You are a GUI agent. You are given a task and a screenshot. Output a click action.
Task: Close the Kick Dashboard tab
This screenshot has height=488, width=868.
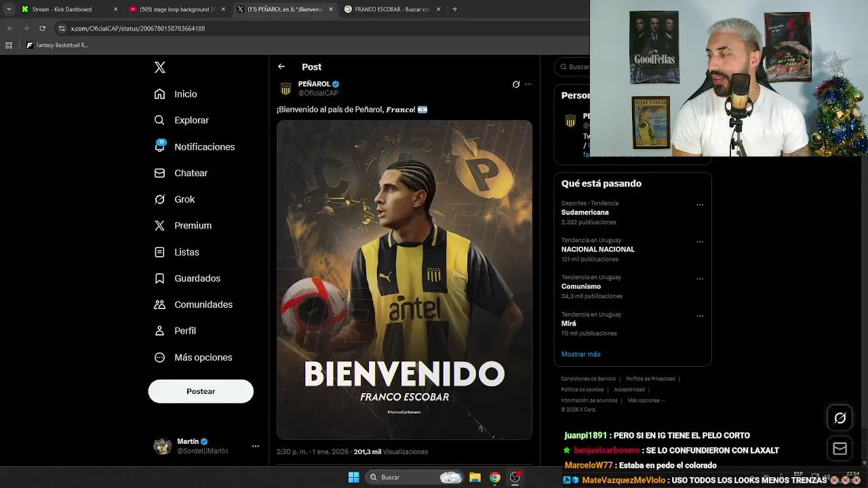[x=115, y=9]
